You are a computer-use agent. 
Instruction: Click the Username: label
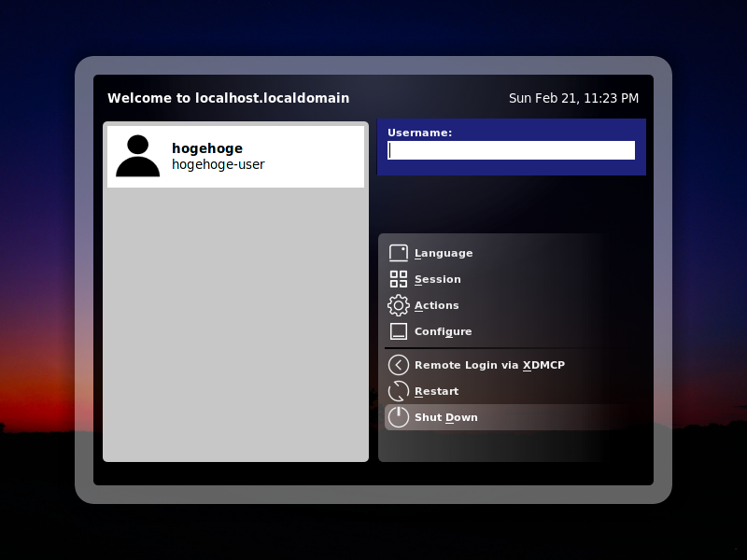pos(419,133)
